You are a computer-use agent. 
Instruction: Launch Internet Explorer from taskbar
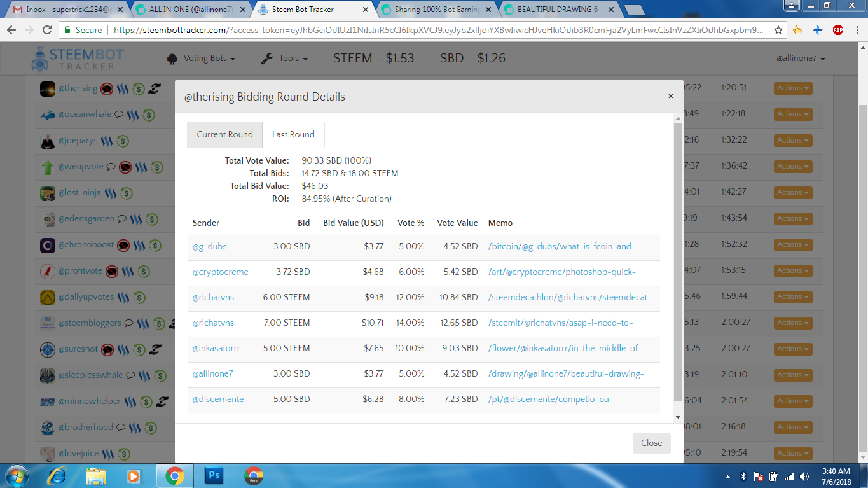(57, 475)
